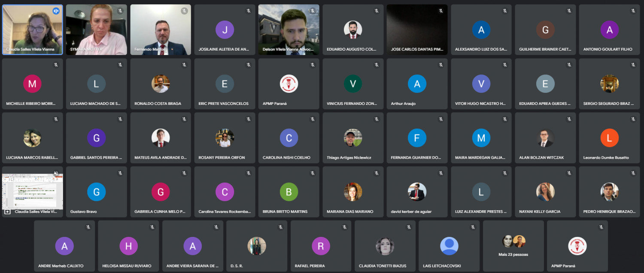Click the muted audio icon on the shared presentation tile

coord(56,174)
